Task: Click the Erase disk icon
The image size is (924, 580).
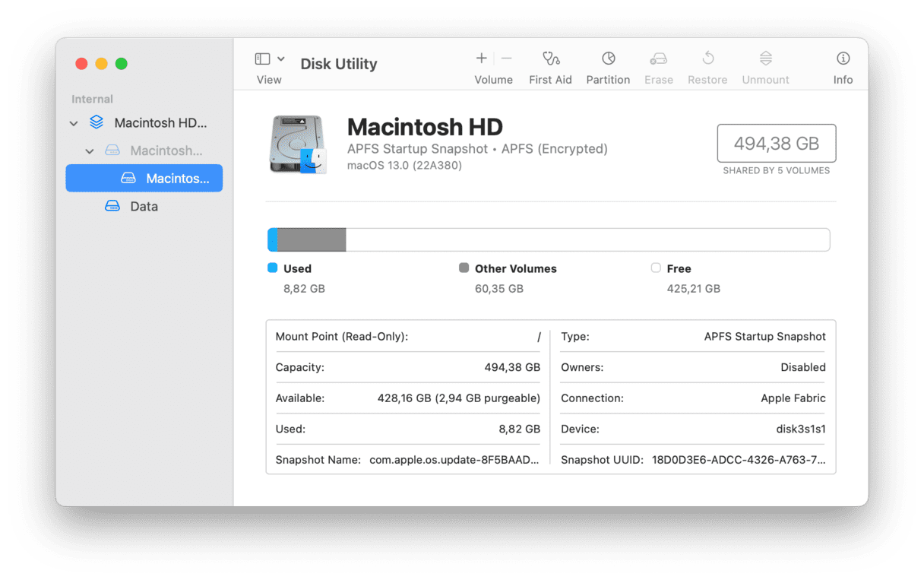Action: (658, 59)
